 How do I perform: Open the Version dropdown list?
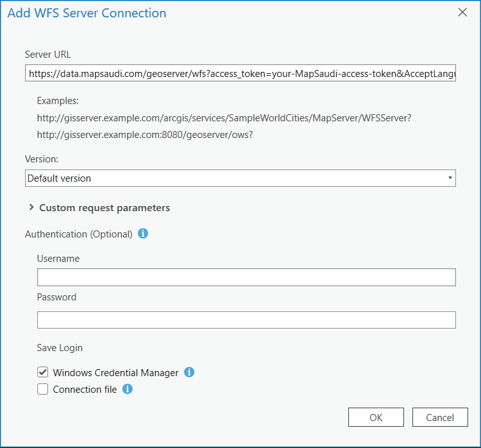point(240,178)
